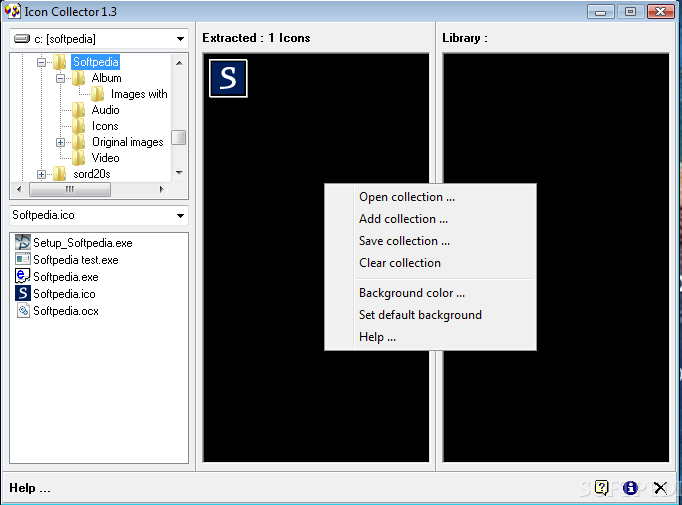Select the Album folder label
Image resolution: width=682 pixels, height=505 pixels.
(107, 78)
